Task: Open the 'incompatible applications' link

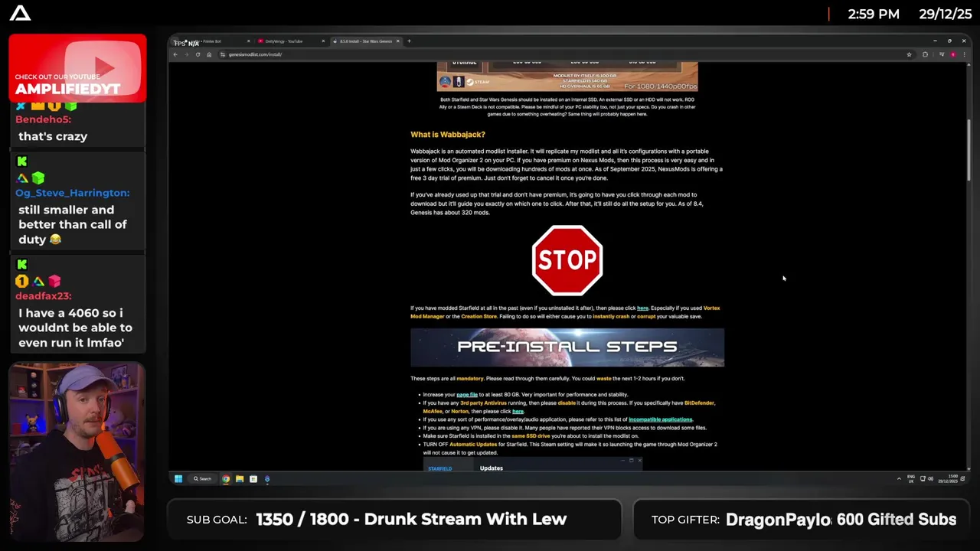Action: click(660, 419)
